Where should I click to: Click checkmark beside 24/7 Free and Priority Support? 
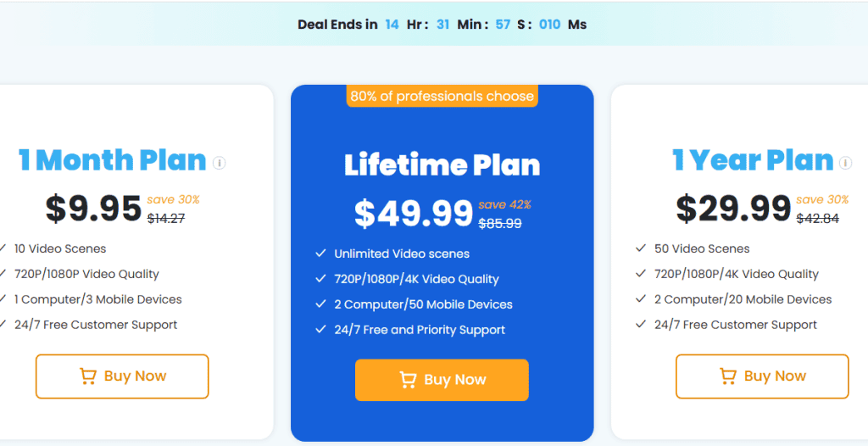[x=320, y=329]
